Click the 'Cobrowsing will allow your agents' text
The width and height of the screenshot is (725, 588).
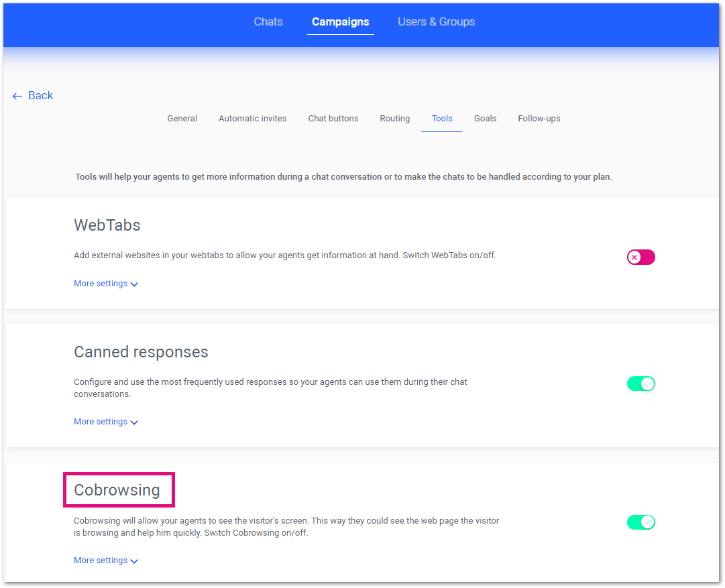pos(286,526)
